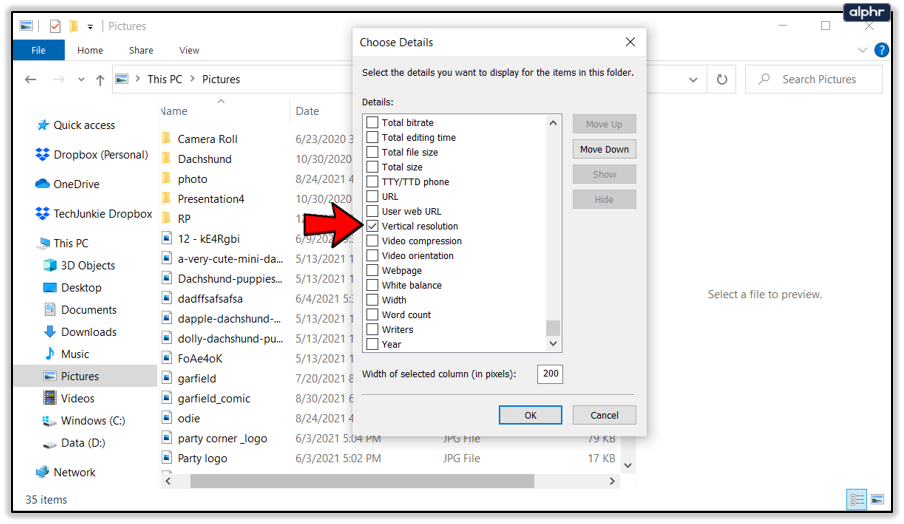The width and height of the screenshot is (904, 524).
Task: Enable the Total file size checkbox
Action: [372, 152]
